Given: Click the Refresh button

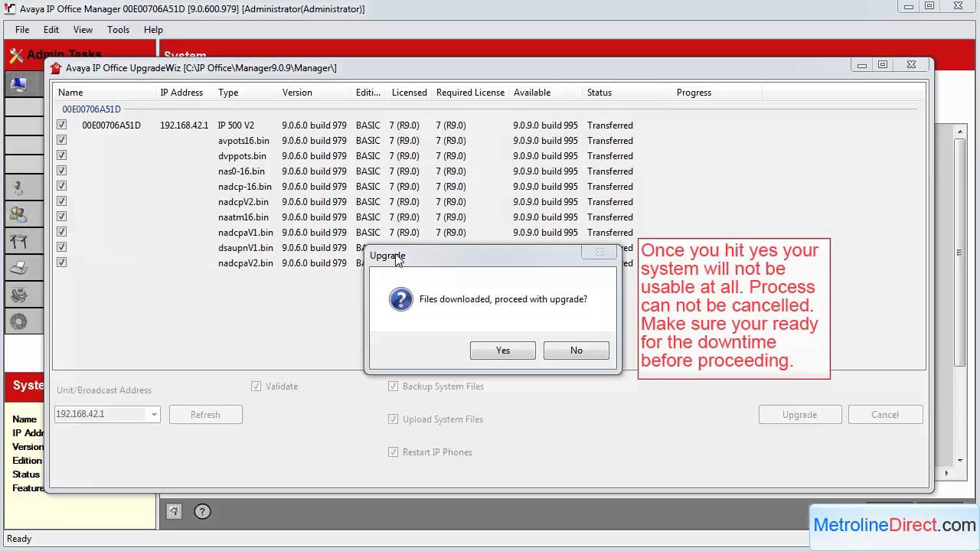Looking at the screenshot, I should 205,415.
